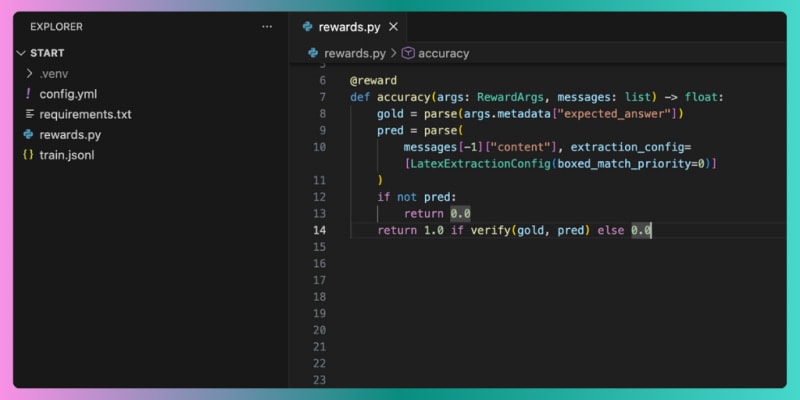Click the accuracy symbol in the breadcrumb
800x400 pixels.
pyautogui.click(x=443, y=54)
